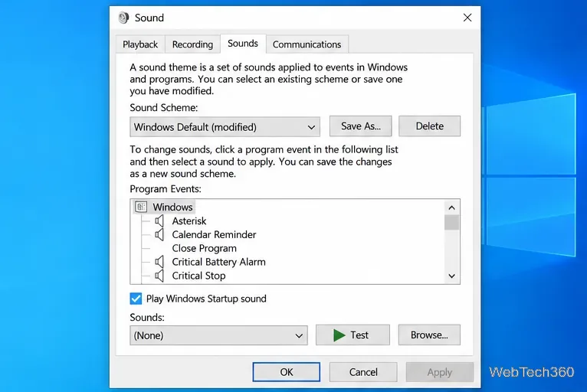Click the Program Events scrollbar thumb
The height and width of the screenshot is (392, 587).
tap(452, 223)
